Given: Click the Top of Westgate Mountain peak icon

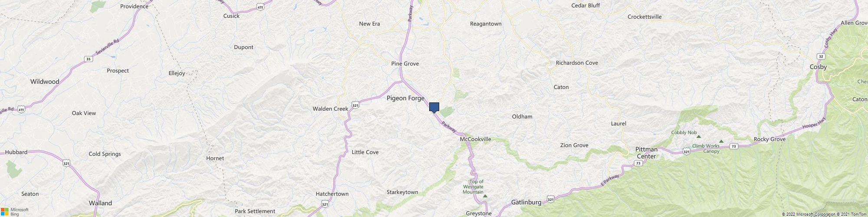Looking at the screenshot, I should 485,196.
